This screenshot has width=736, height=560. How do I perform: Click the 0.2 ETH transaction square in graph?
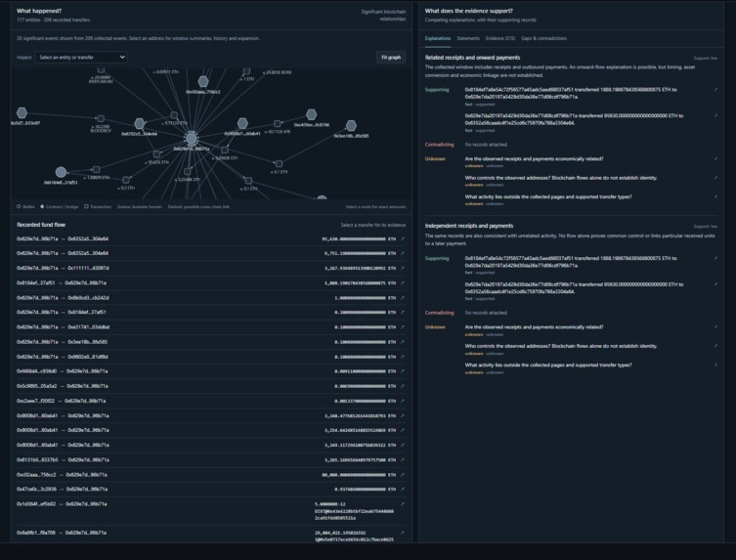pyautogui.click(x=126, y=180)
